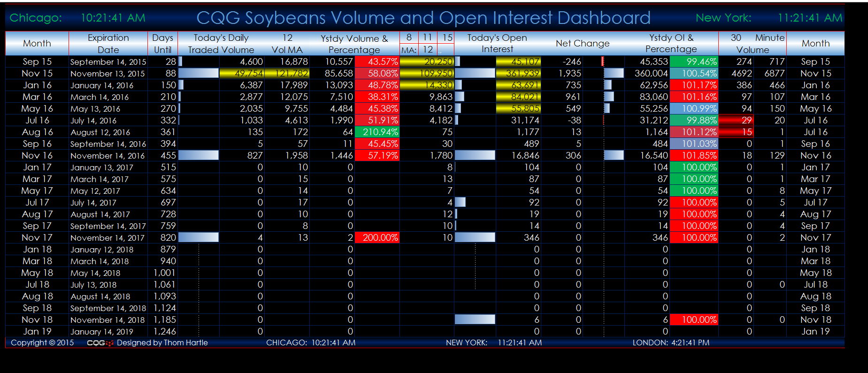Click the Ystdy OI & Percentage header
868x373 pixels.
[671, 43]
